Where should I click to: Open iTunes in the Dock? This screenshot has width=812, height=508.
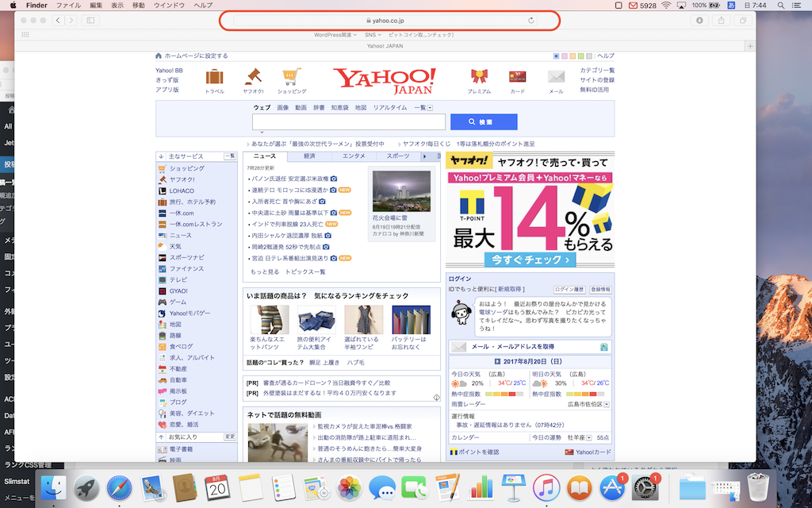[x=546, y=488]
